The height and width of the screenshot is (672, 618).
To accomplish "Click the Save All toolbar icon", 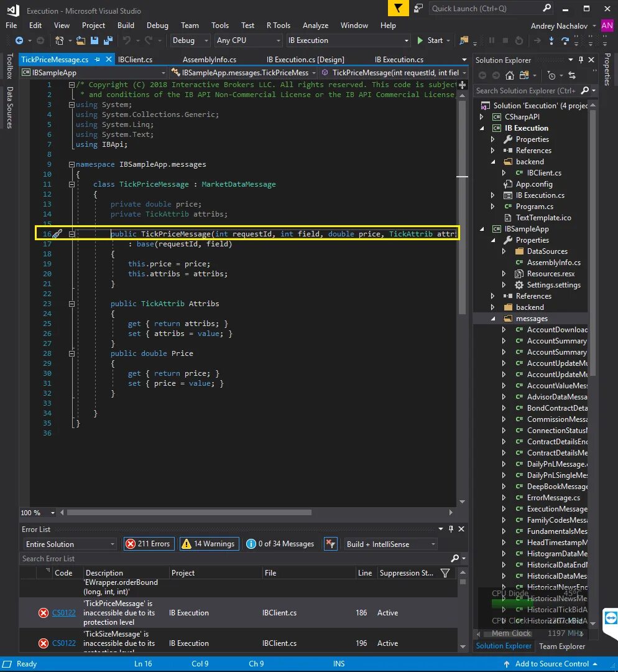I will coord(108,40).
